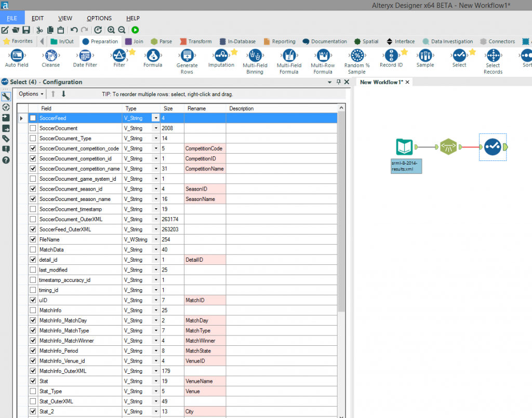Image resolution: width=532 pixels, height=418 pixels.
Task: Open the help icon in configuration sidebar
Action: point(6,160)
